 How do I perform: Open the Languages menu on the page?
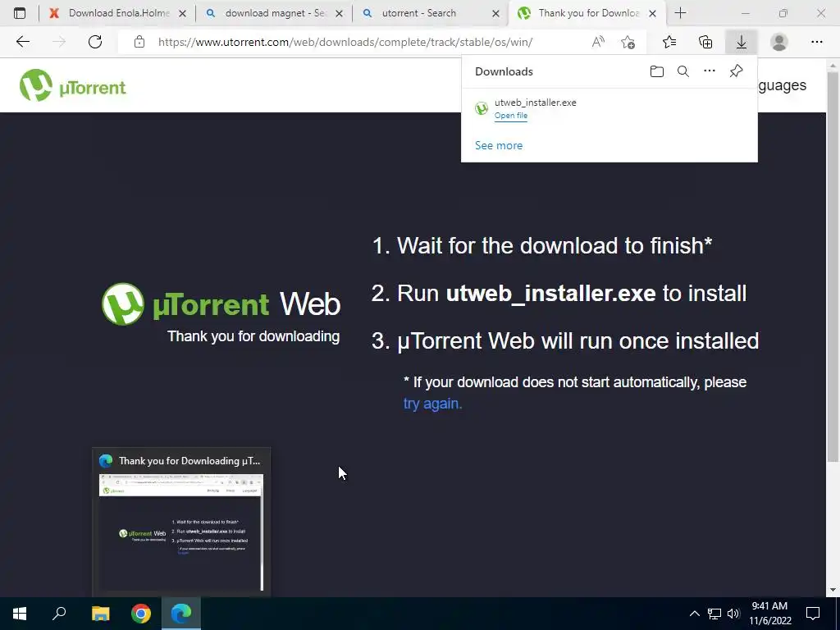click(782, 85)
